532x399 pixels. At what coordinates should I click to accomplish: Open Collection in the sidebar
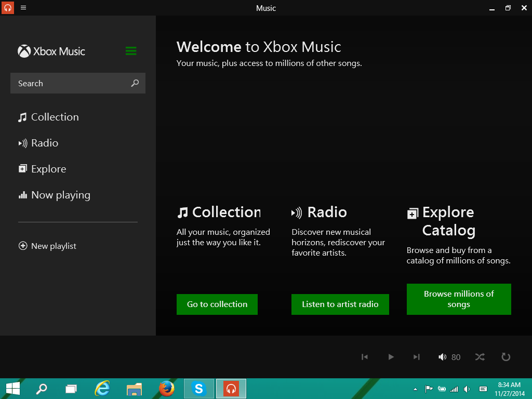click(x=48, y=117)
